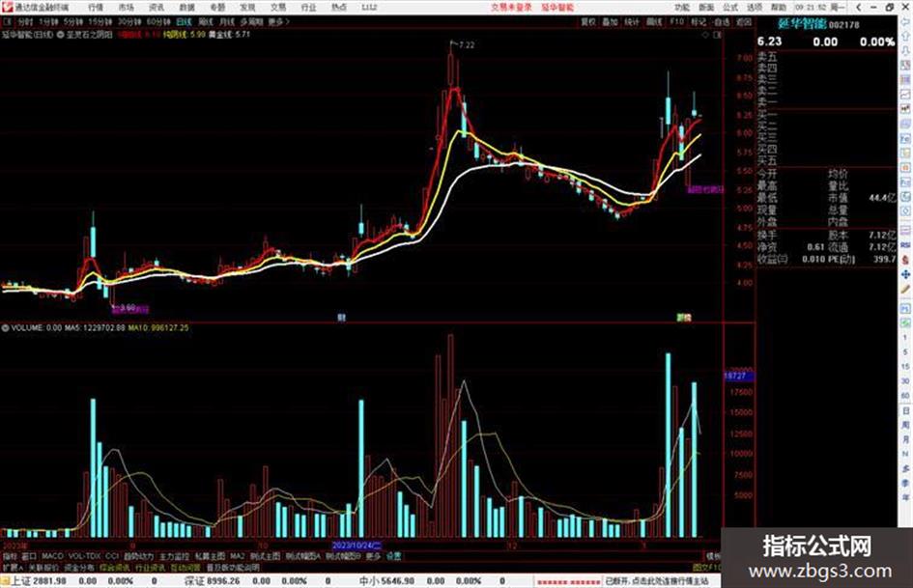The height and width of the screenshot is (588, 913).
Task: Select the 周线 weekly period
Action: point(206,22)
